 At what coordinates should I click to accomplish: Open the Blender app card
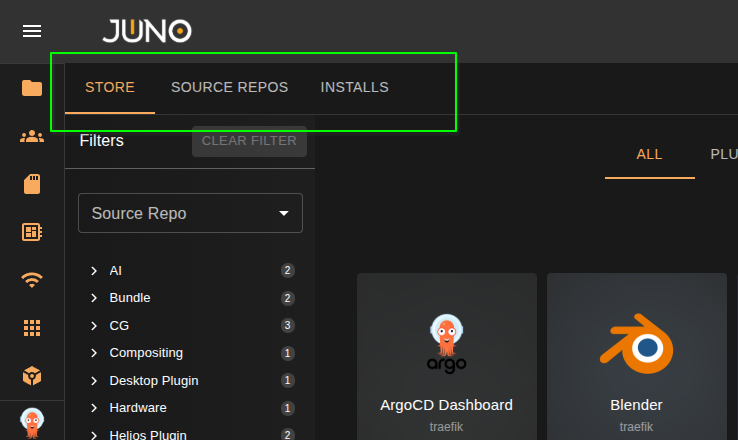click(636, 360)
